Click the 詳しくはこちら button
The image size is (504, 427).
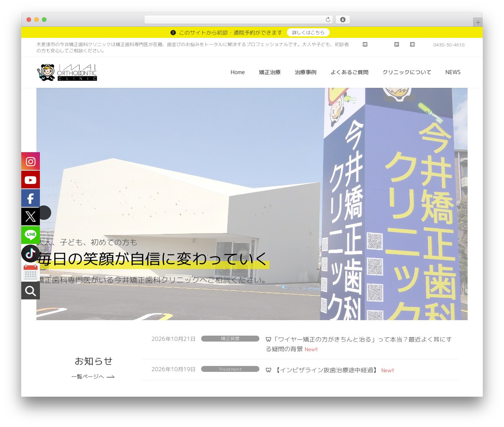pyautogui.click(x=308, y=33)
